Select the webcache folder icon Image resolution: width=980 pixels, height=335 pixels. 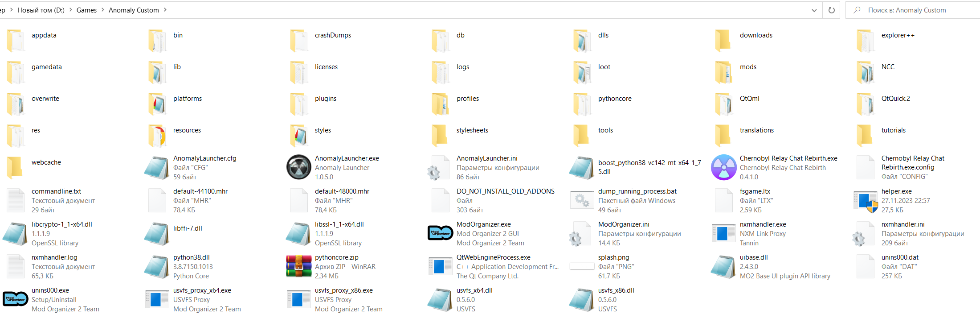16,168
